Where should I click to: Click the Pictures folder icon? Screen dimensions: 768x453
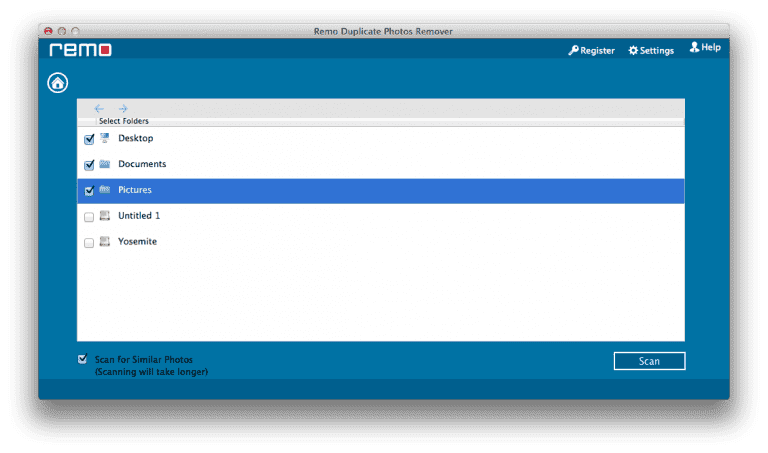[x=105, y=190]
